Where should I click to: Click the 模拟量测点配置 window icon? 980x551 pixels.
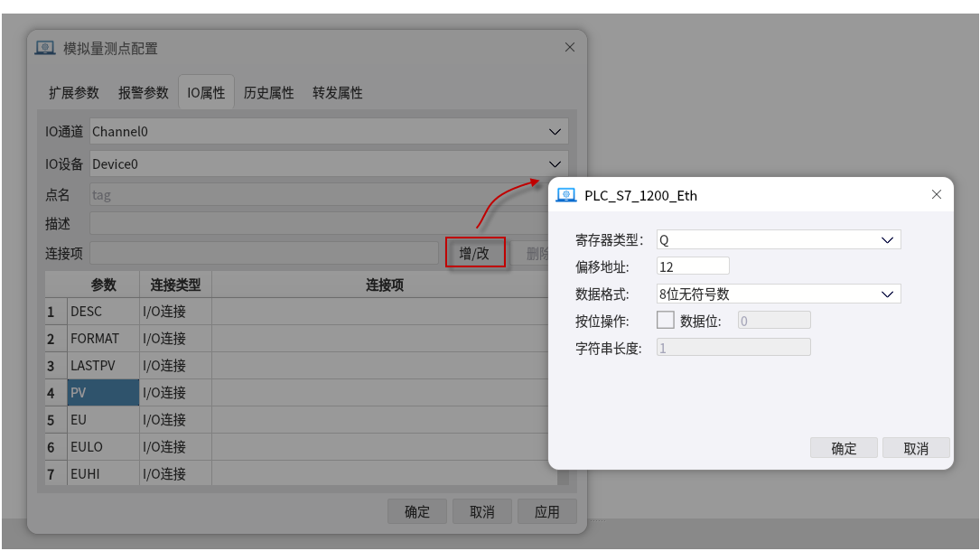point(45,48)
